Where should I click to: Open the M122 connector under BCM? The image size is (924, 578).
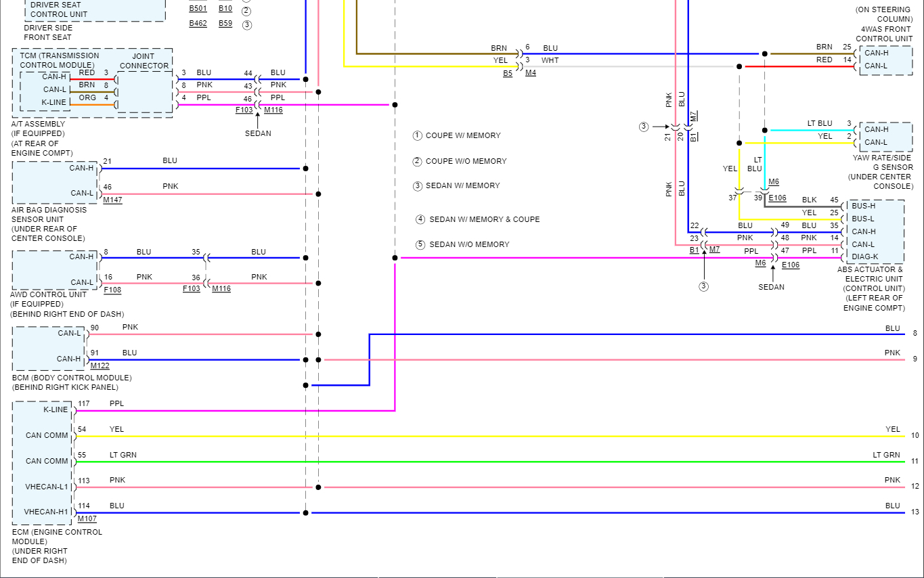coord(100,366)
